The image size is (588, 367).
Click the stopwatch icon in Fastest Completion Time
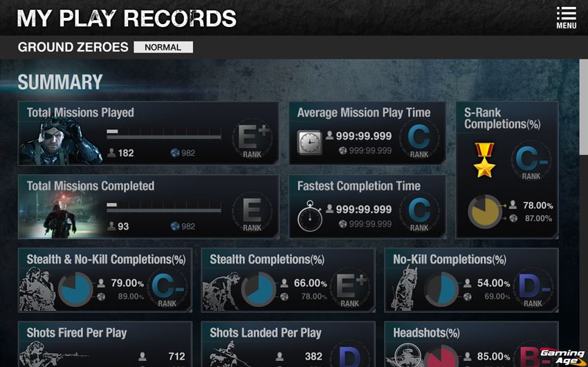[x=310, y=216]
